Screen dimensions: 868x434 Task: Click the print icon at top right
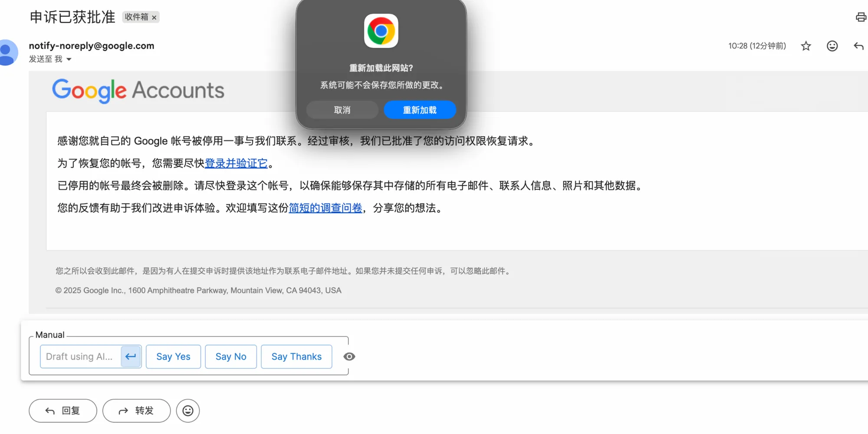click(861, 17)
